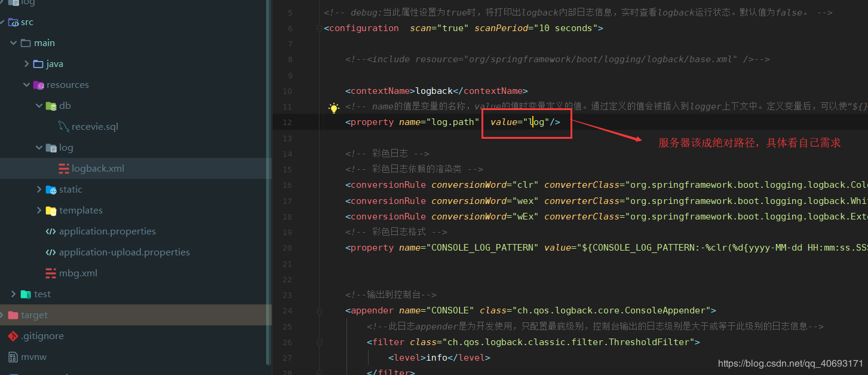Collapse the log folder under resources
Image resolution: width=868 pixels, height=375 pixels.
click(39, 148)
